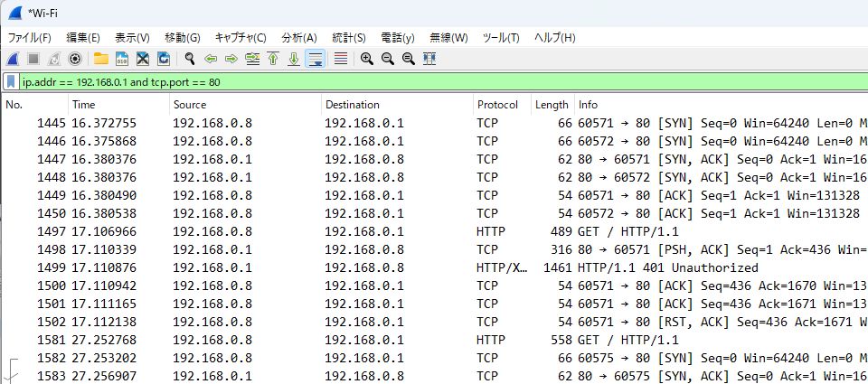Open the 表示(V) menu
The height and width of the screenshot is (384, 868).
click(132, 38)
